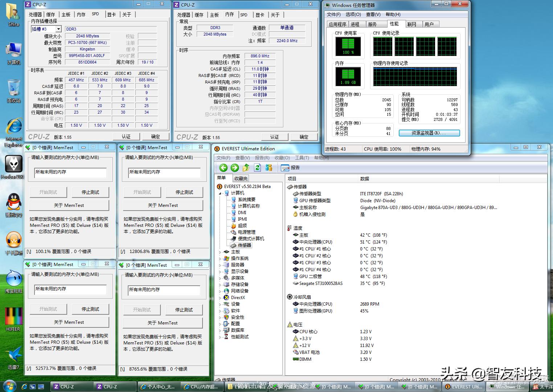Viewport: 553px width, 392px height.
Task: Switch to 收藏夹 tab in EVEREST
Action: click(x=241, y=178)
